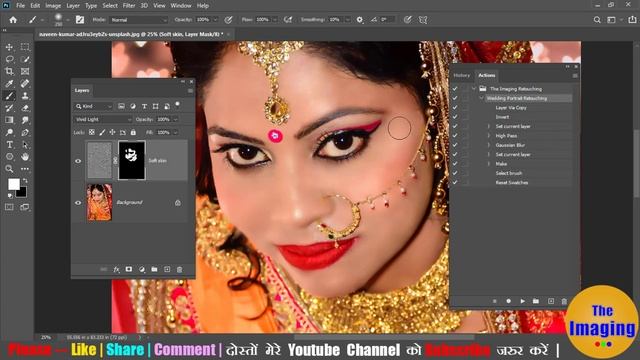Select the Pen tool
Viewport: 640px width, 360px height.
[x=25, y=132]
